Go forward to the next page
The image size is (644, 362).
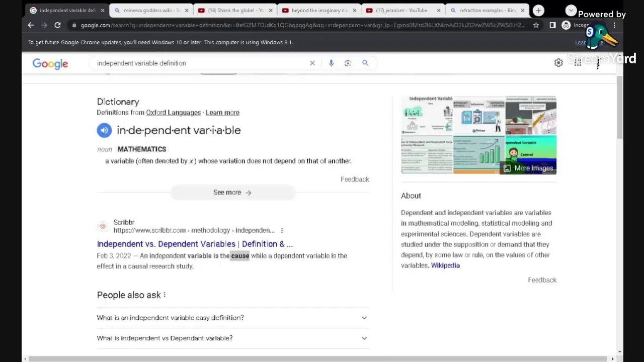pyautogui.click(x=44, y=25)
